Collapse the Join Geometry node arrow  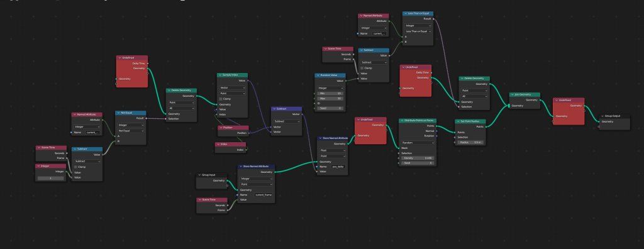point(512,94)
